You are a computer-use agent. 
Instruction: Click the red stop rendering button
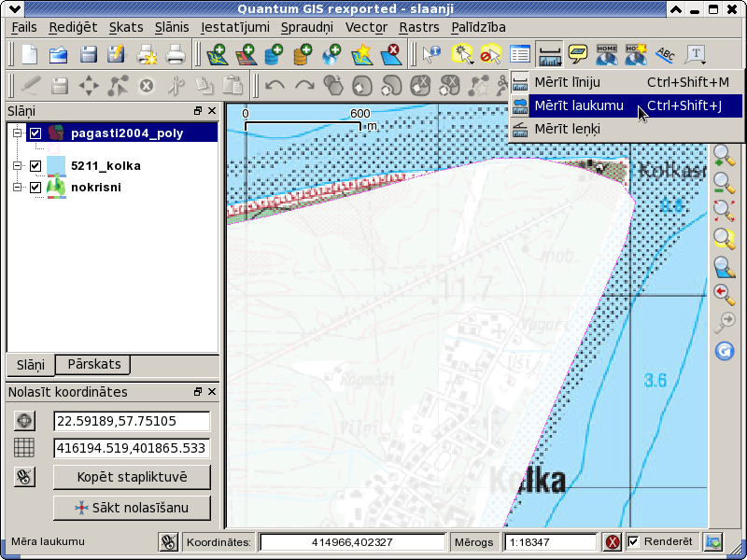(x=613, y=541)
